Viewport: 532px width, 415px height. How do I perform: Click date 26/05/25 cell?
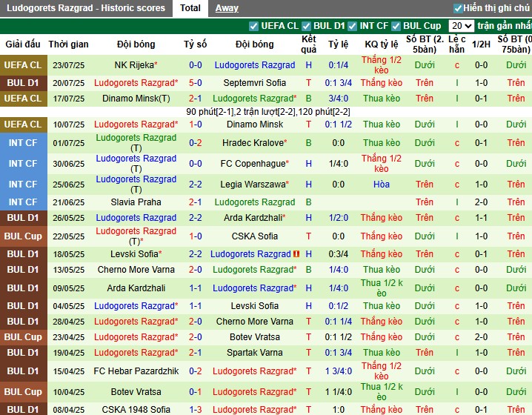pyautogui.click(x=68, y=218)
